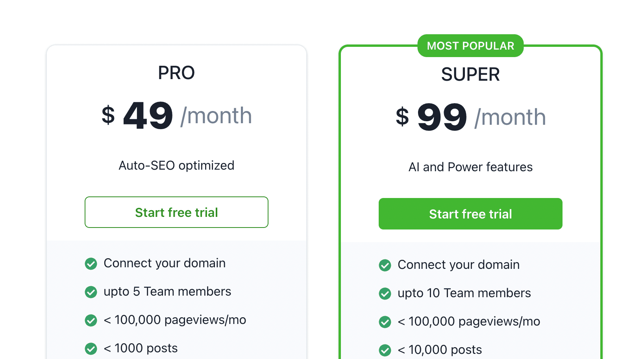Click SUPER checkmark beside 100,000 pageviews/mo
Image resolution: width=644 pixels, height=359 pixels.
pyautogui.click(x=385, y=322)
